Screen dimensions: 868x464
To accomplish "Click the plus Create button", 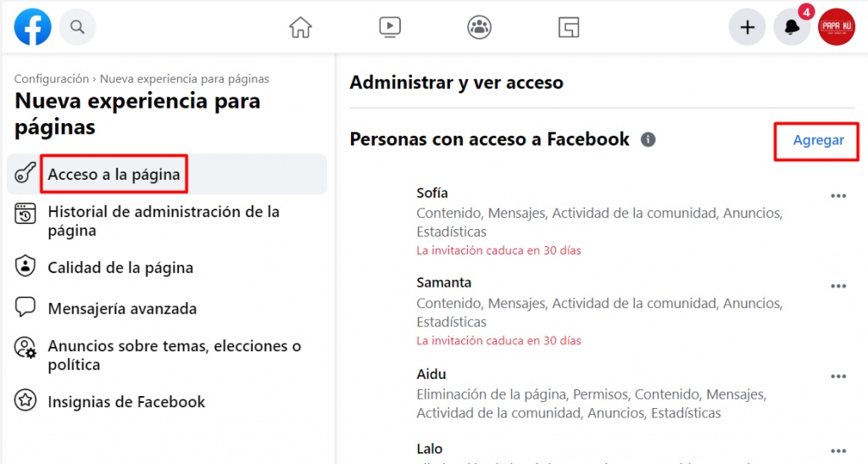I will (747, 27).
